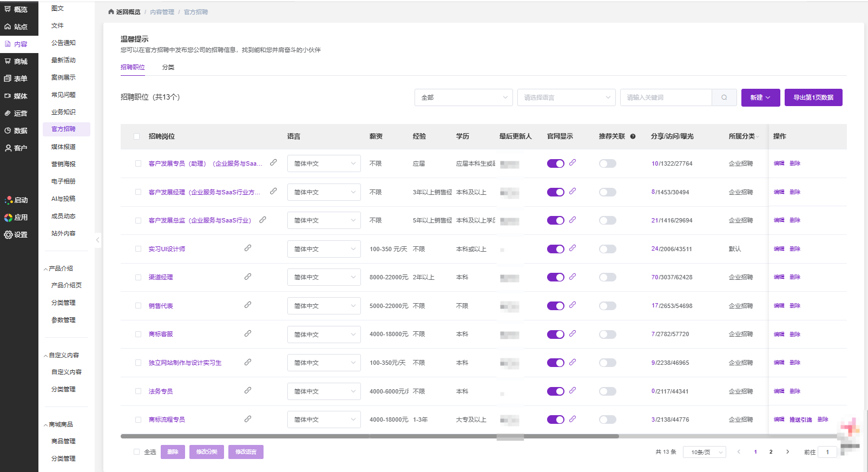Open 设置 gear in left sidebar
Image resolution: width=868 pixels, height=472 pixels.
coord(19,234)
